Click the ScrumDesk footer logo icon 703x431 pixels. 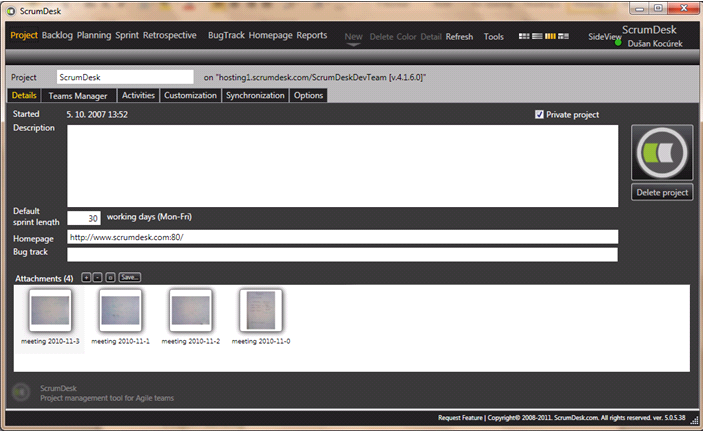click(x=21, y=392)
